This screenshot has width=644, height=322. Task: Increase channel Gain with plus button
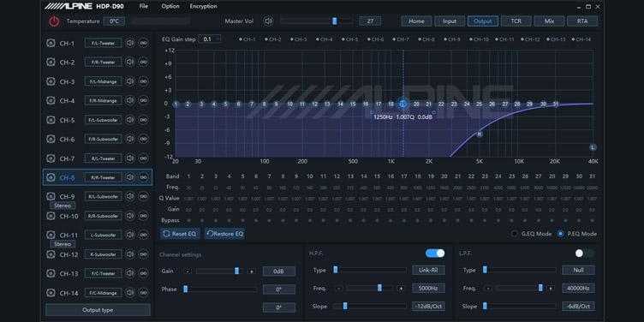point(252,271)
